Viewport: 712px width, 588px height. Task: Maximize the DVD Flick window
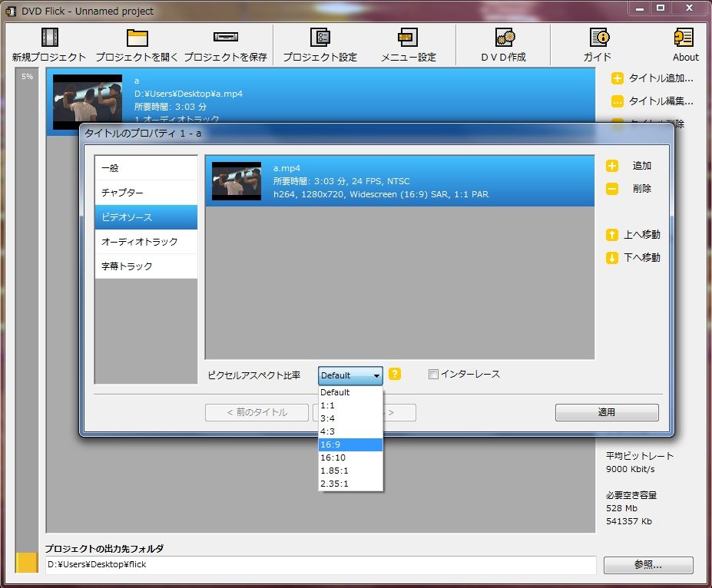point(661,8)
